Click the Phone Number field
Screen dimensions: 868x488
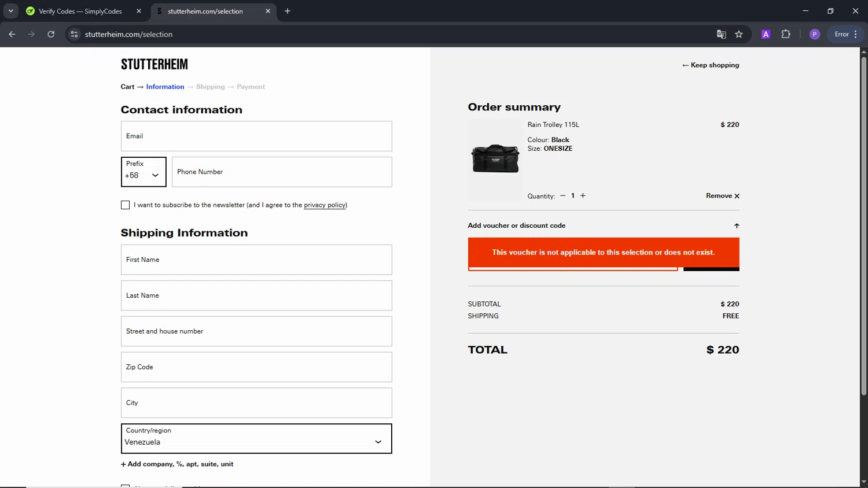pos(282,172)
